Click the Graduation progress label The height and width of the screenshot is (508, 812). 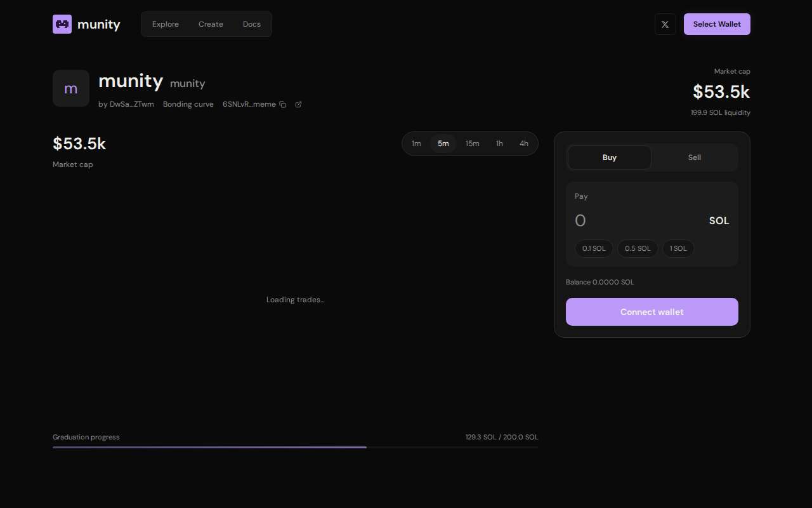(x=86, y=437)
